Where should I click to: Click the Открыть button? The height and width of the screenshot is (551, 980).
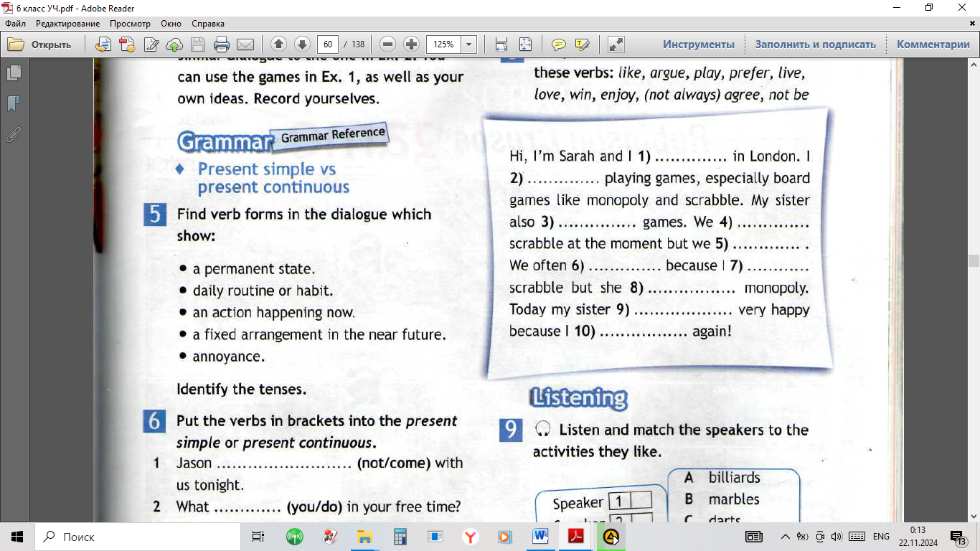tap(40, 44)
